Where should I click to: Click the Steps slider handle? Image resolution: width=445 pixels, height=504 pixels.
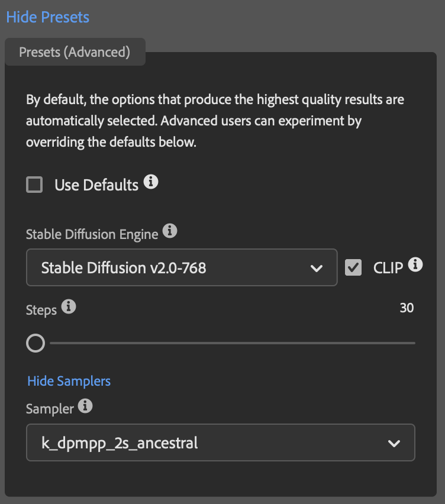(x=36, y=343)
